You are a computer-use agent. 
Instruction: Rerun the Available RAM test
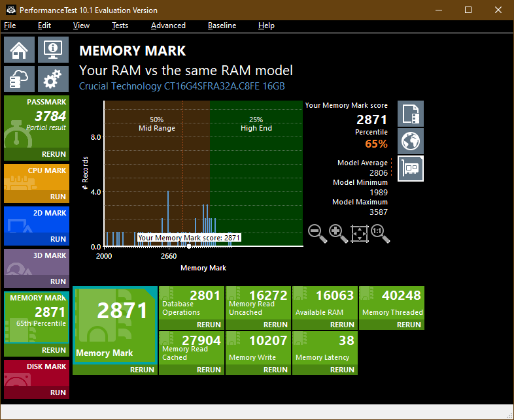[325, 325]
